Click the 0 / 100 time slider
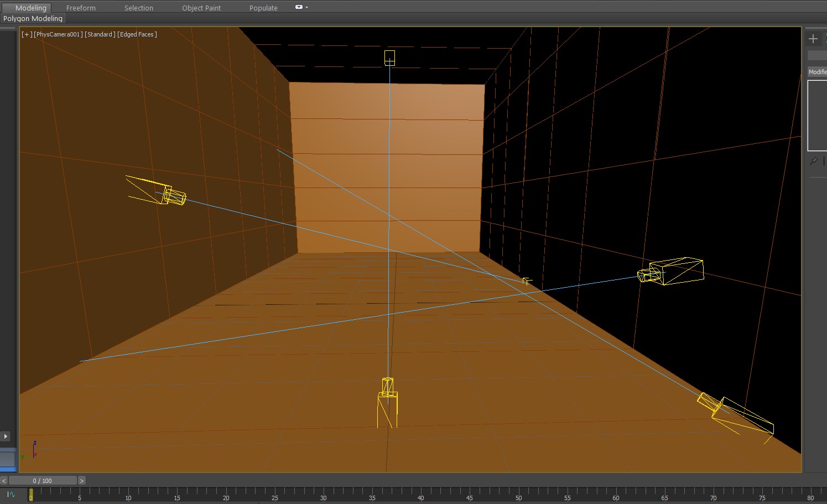This screenshot has height=504, width=827. (42, 481)
